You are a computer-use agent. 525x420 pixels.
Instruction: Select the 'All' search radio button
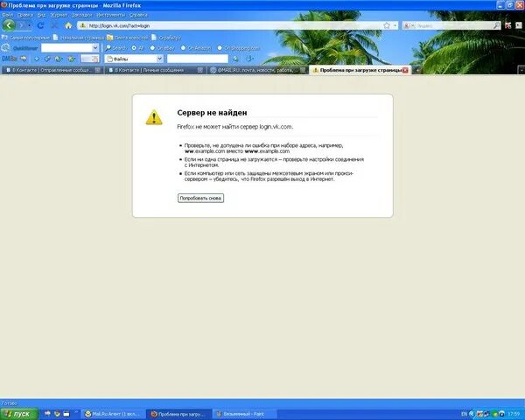point(134,48)
